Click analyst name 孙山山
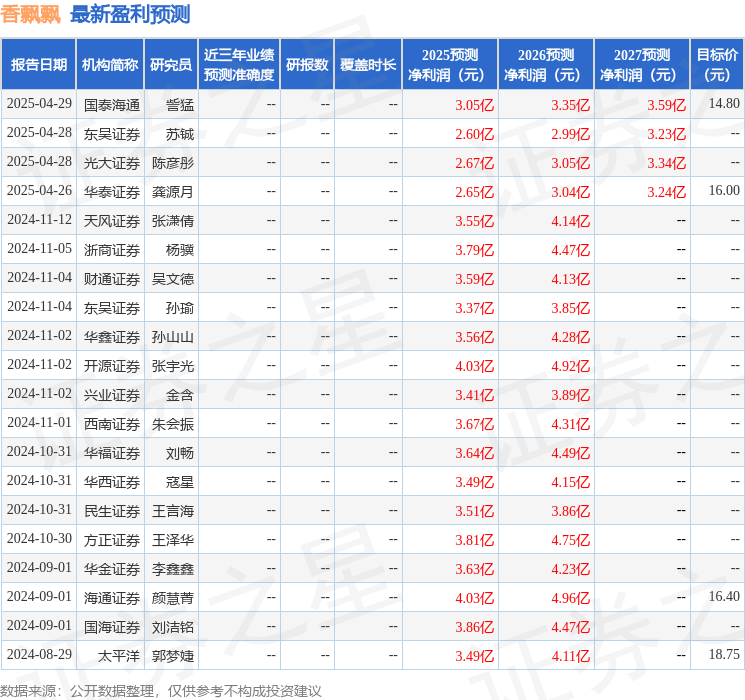This screenshot has width=745, height=700. (x=172, y=337)
